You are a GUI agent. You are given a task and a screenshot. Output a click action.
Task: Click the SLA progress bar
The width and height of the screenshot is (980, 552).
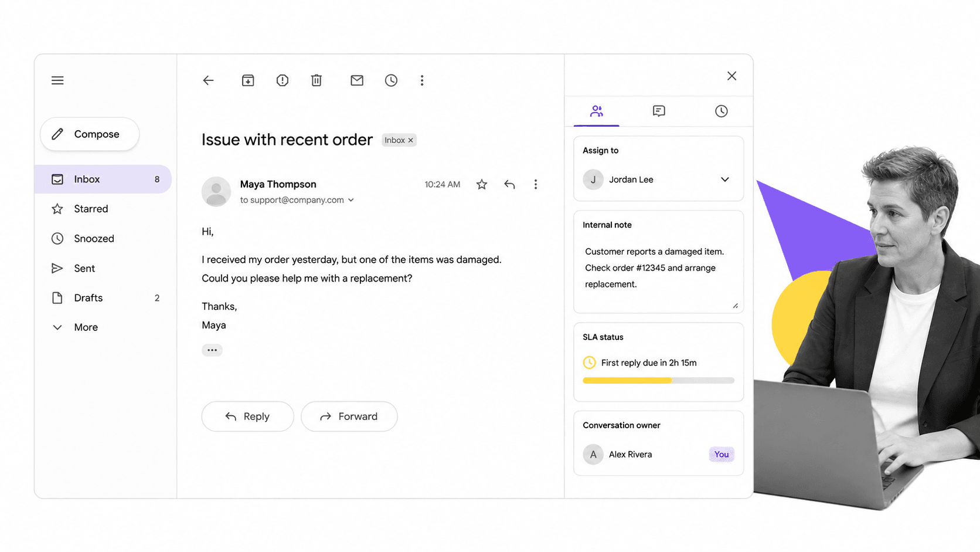tap(658, 381)
